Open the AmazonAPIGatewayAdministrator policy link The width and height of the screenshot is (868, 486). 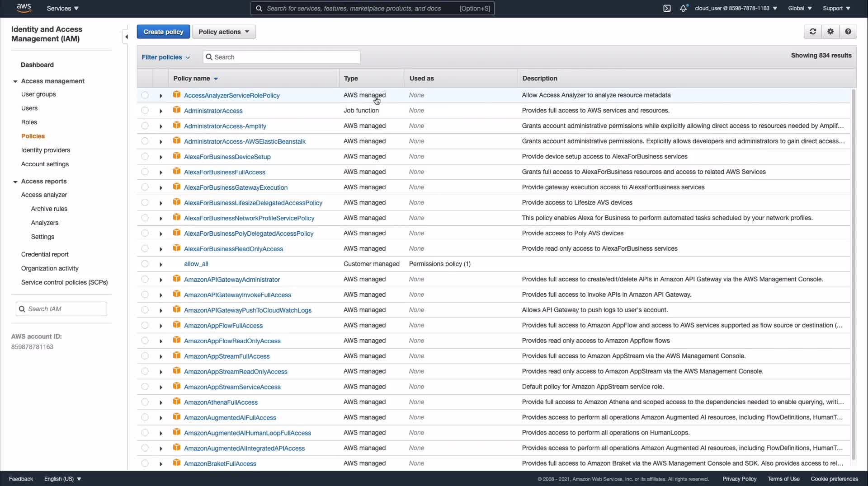click(231, 280)
